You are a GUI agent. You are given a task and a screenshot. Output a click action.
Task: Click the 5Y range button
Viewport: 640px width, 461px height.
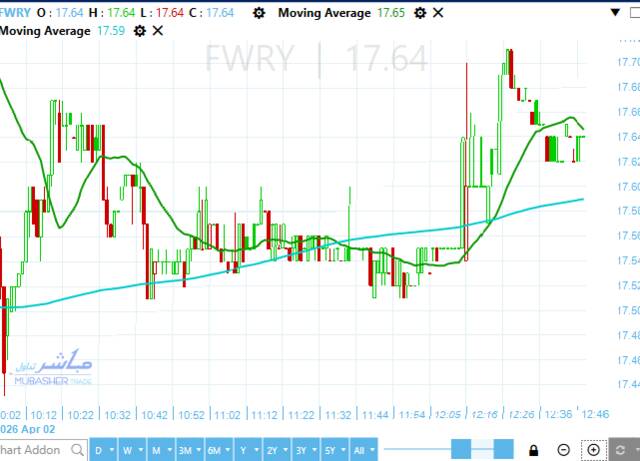pos(332,450)
